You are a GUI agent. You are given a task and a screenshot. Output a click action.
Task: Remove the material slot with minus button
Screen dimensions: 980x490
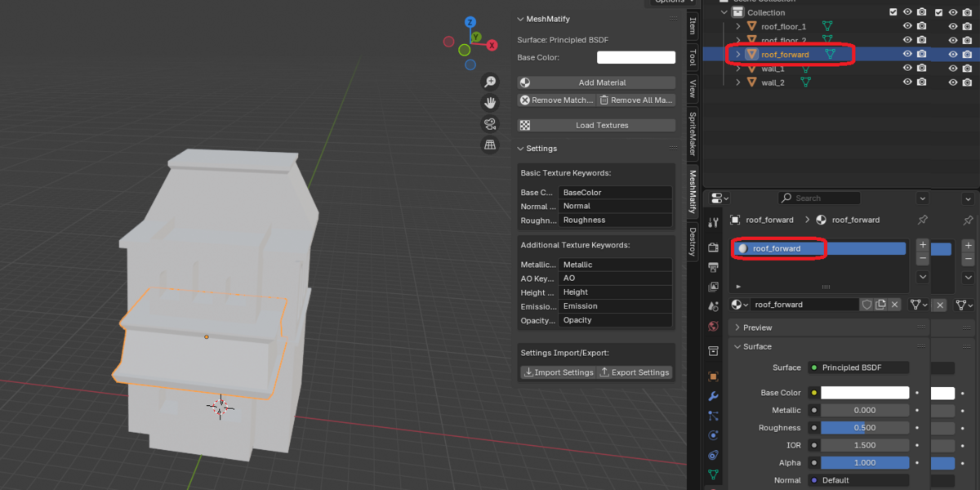pos(923,258)
